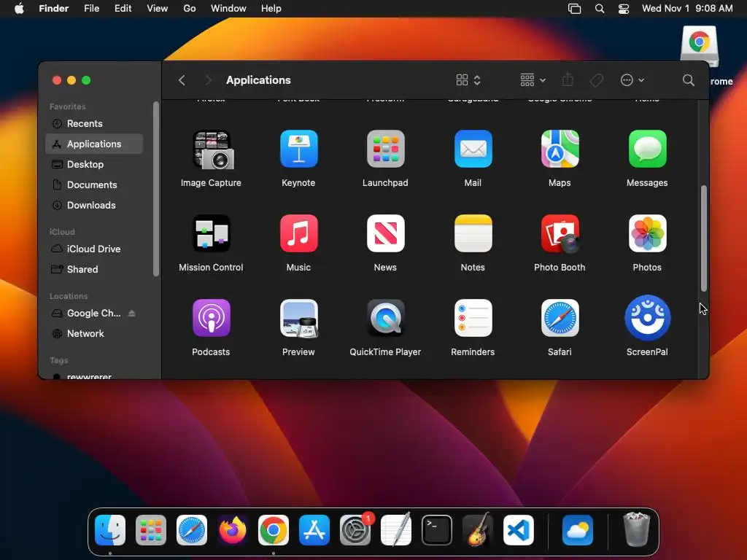Screen dimensions: 747x560
Task: Select the Notes app icon
Action: [x=473, y=233]
